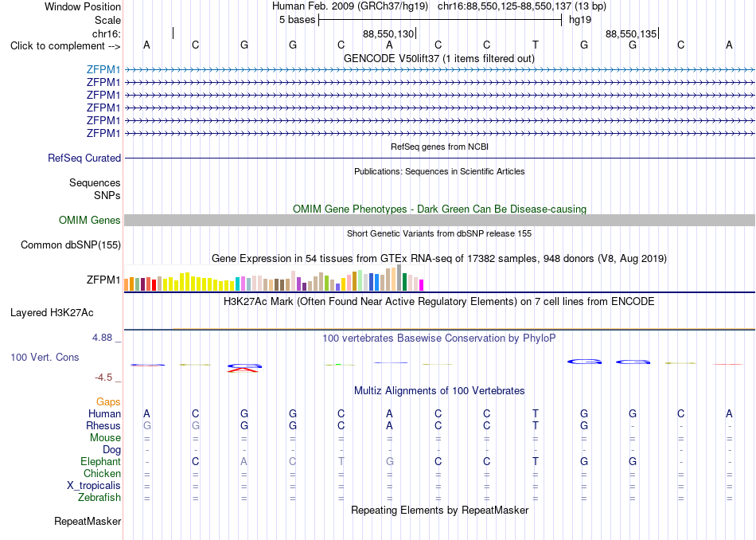Click the hg19 text beside scale bar
This screenshot has height=540, width=756.
(580, 20)
